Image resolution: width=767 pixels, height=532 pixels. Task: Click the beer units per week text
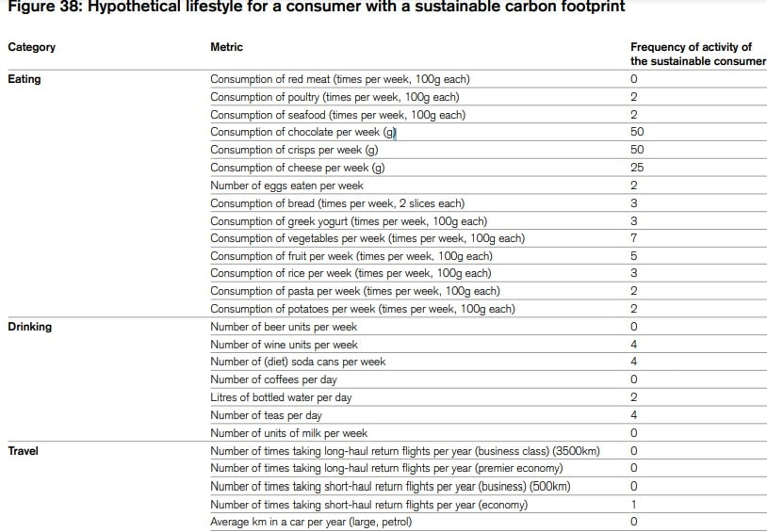coord(284,327)
